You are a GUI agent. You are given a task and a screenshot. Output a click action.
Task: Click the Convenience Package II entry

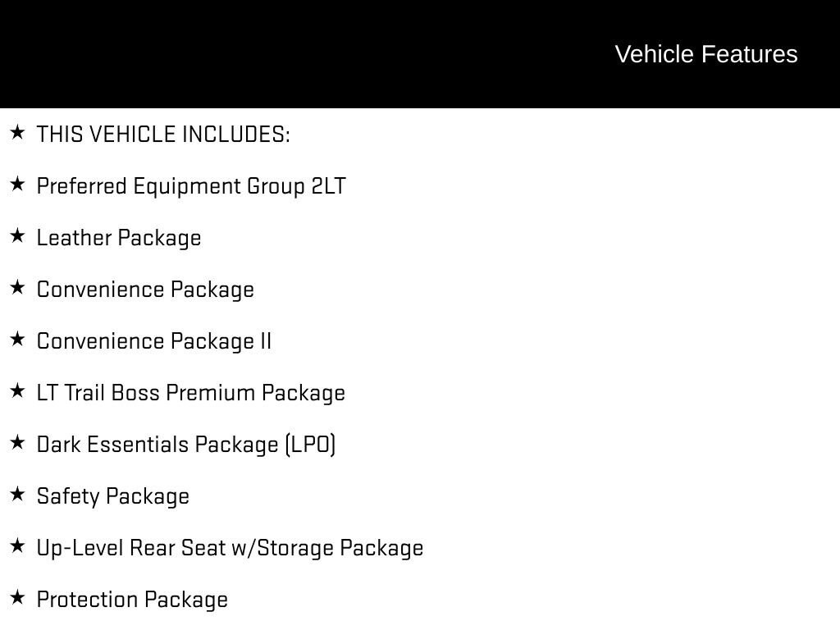click(x=154, y=341)
